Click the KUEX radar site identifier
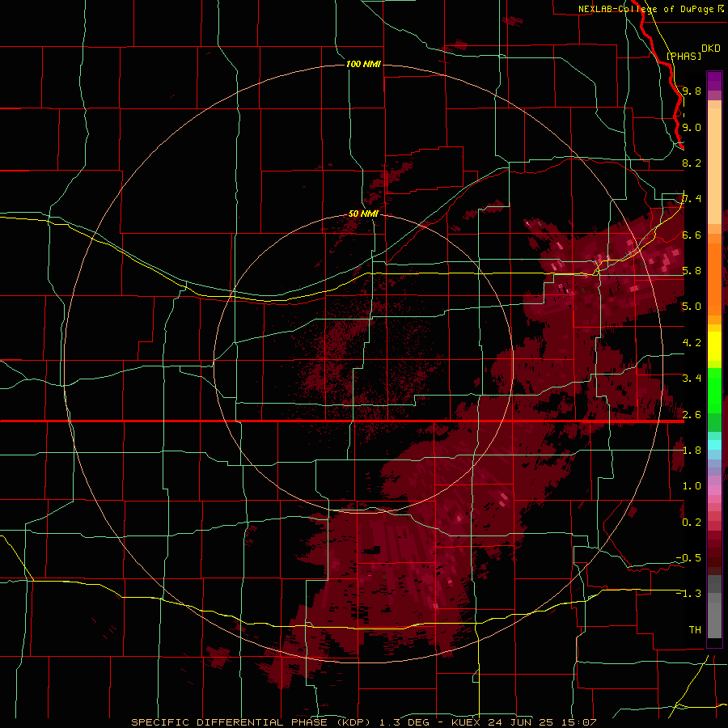This screenshot has height=728, width=728. tap(466, 722)
